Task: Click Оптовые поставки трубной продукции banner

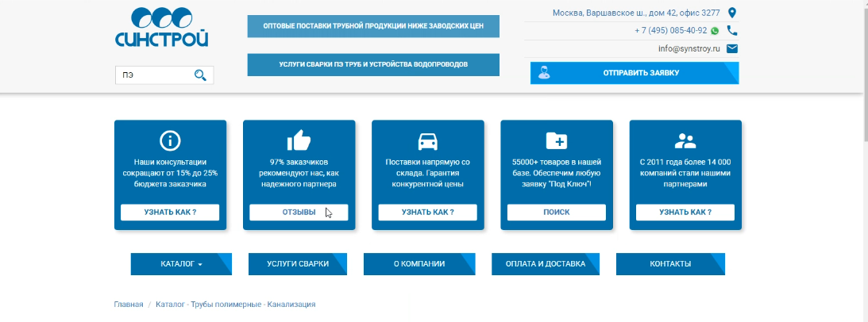Action: 373,26
